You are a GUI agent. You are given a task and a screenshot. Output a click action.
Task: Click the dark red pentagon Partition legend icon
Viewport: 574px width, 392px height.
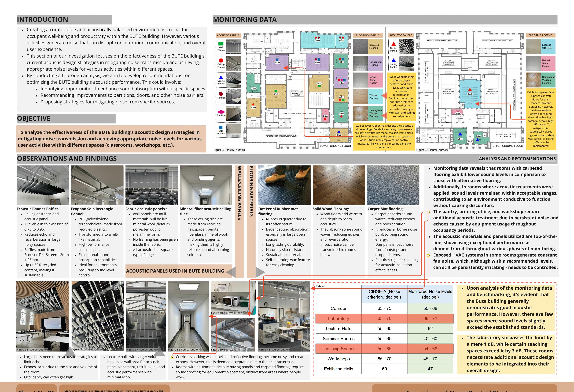[221, 94]
